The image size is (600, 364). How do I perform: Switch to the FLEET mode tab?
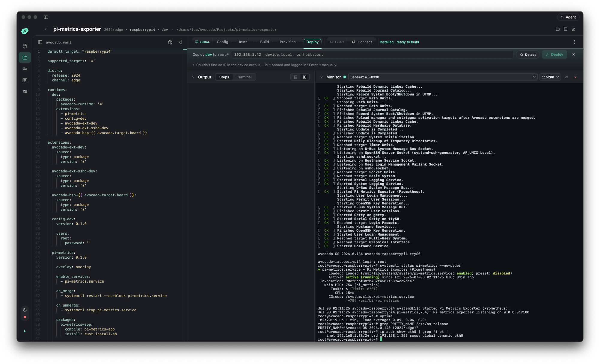[x=337, y=42]
